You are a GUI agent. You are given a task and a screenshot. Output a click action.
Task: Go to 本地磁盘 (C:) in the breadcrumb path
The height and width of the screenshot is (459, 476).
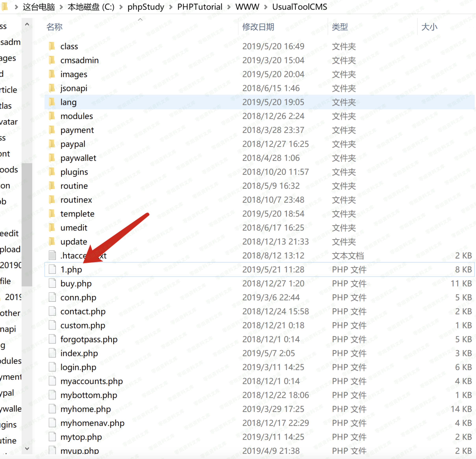coord(91,7)
